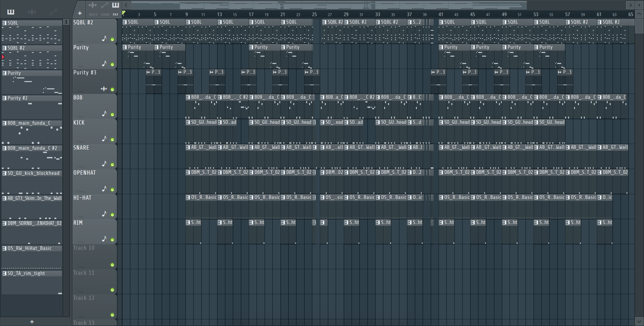Click note icon on SNARE track
Image resolution: width=644 pixels, height=326 pixels.
click(x=104, y=163)
